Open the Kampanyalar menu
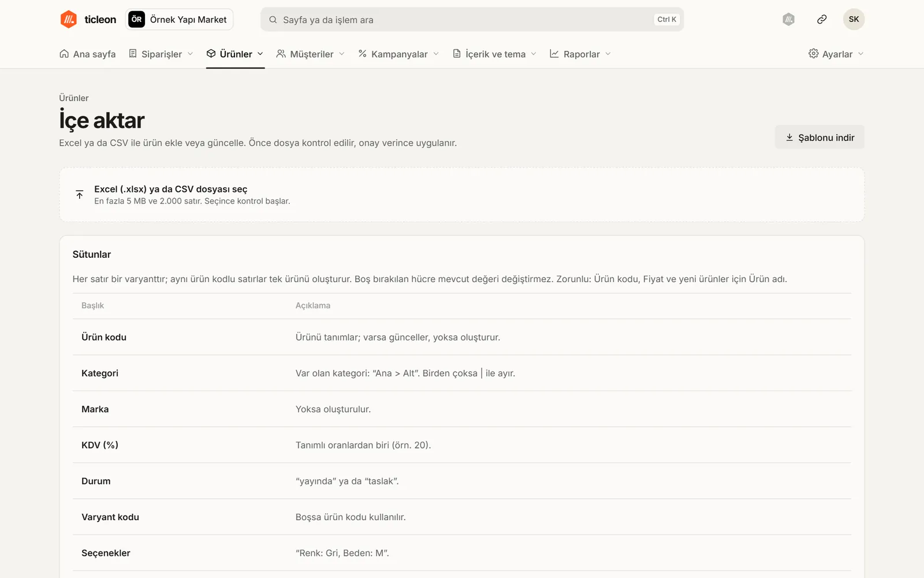Image resolution: width=924 pixels, height=578 pixels. point(398,54)
